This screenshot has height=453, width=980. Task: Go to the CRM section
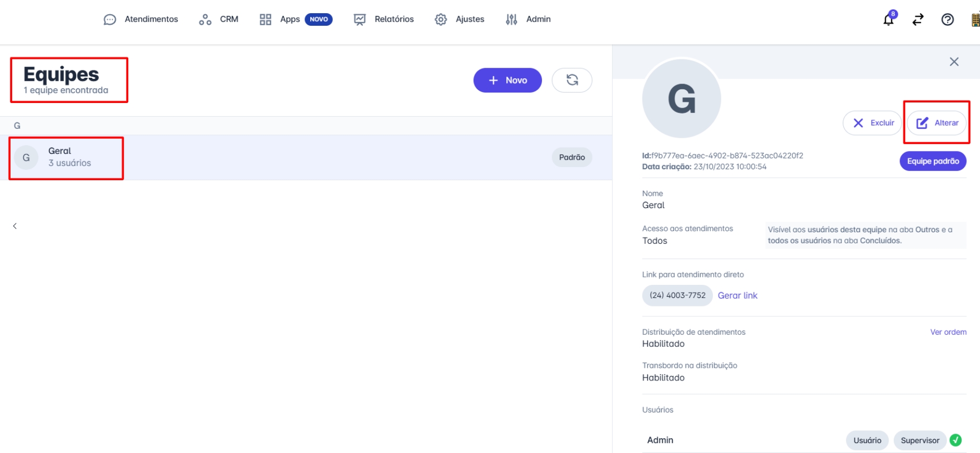pos(219,19)
